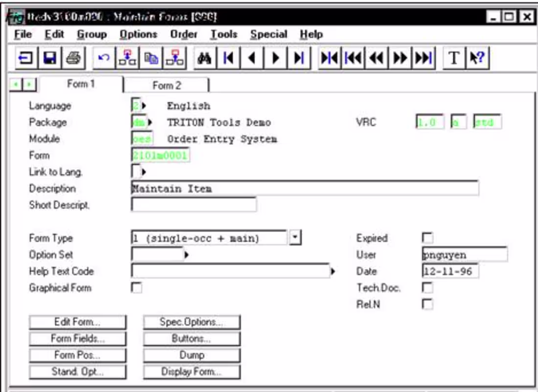
Task: Click into the Short Descript. field
Action: 194,205
